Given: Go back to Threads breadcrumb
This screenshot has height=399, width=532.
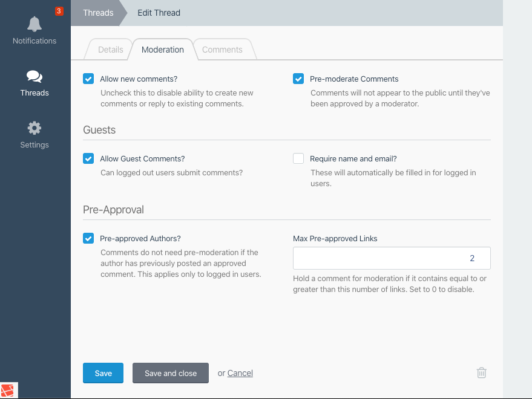Looking at the screenshot, I should tap(98, 13).
